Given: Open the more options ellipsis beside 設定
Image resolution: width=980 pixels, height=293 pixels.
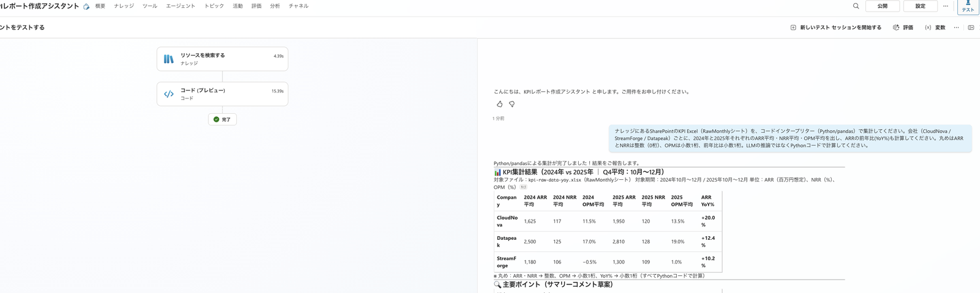Looking at the screenshot, I should click(946, 6).
